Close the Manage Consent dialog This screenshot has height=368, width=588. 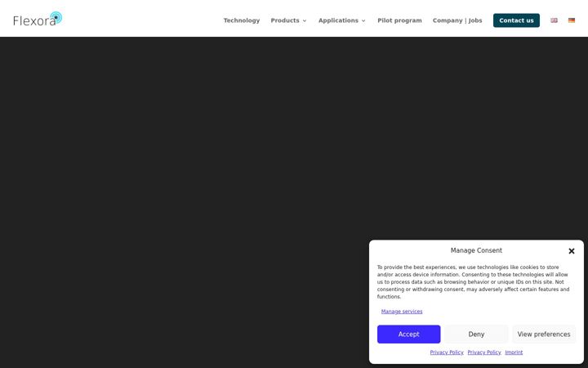click(x=572, y=251)
